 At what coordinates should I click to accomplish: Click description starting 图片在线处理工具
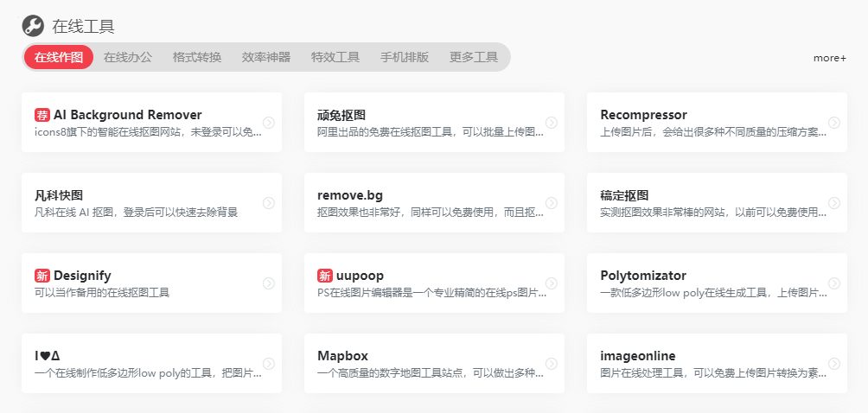[713, 373]
